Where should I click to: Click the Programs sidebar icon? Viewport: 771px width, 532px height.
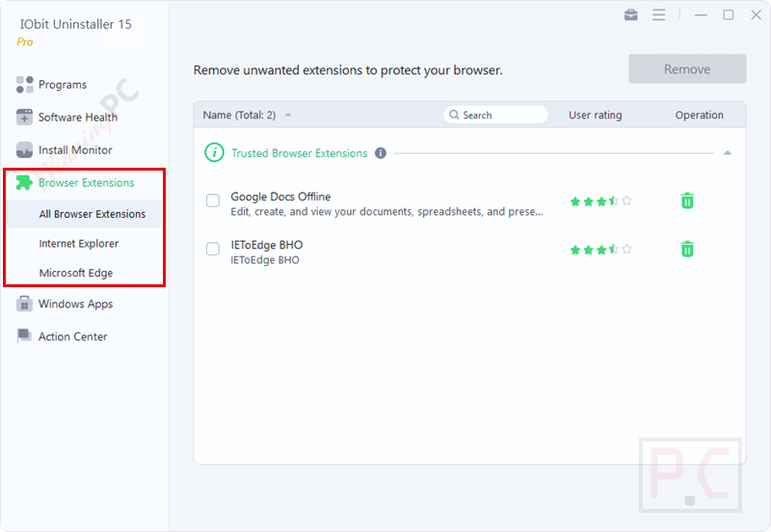point(25,85)
